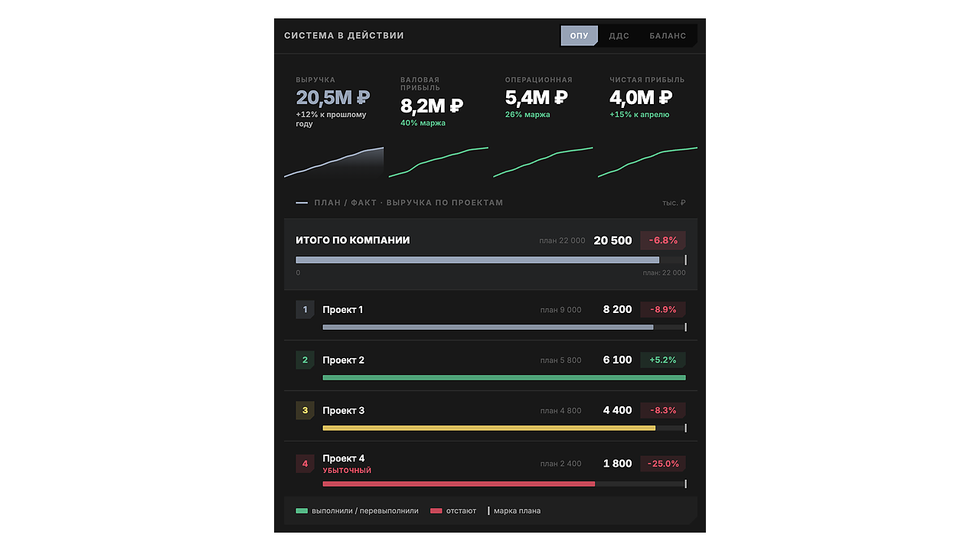Click the Проект 3 row title

tap(344, 411)
